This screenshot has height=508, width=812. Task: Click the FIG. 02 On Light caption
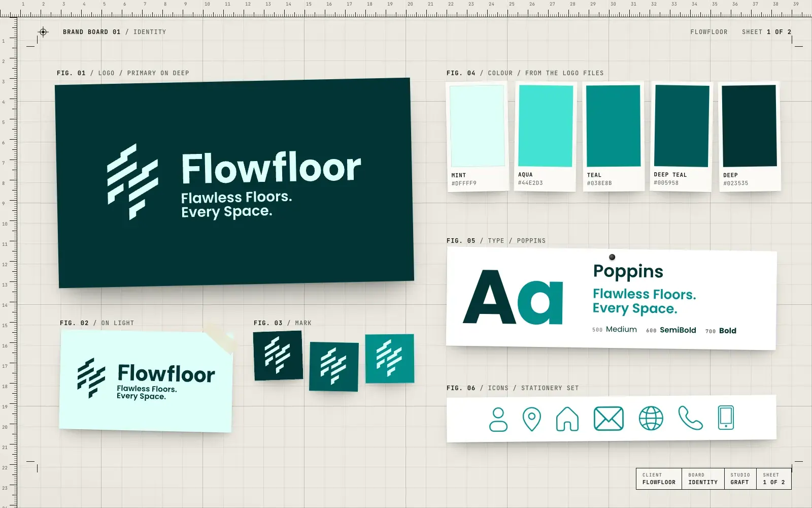pos(97,323)
